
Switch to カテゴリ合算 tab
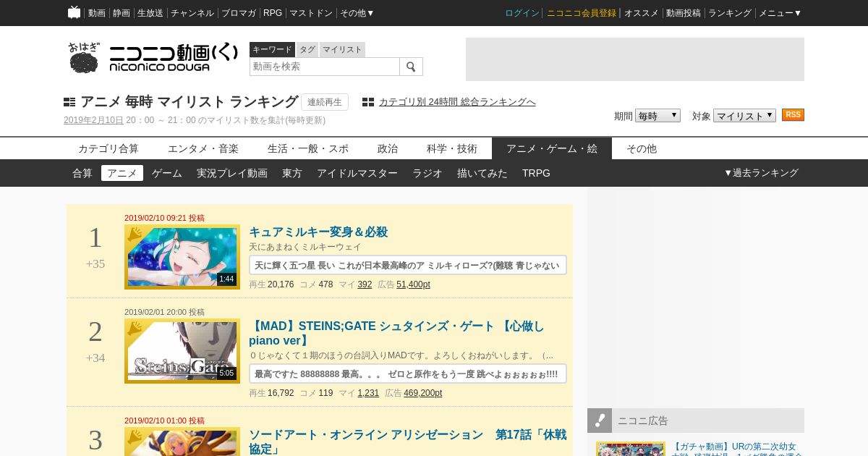[x=109, y=148]
